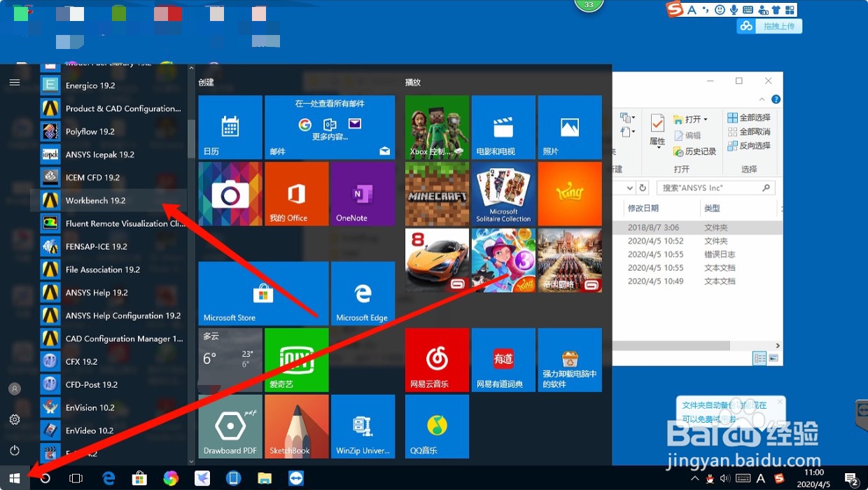Click the EnVision 10.2 icon

tap(50, 407)
